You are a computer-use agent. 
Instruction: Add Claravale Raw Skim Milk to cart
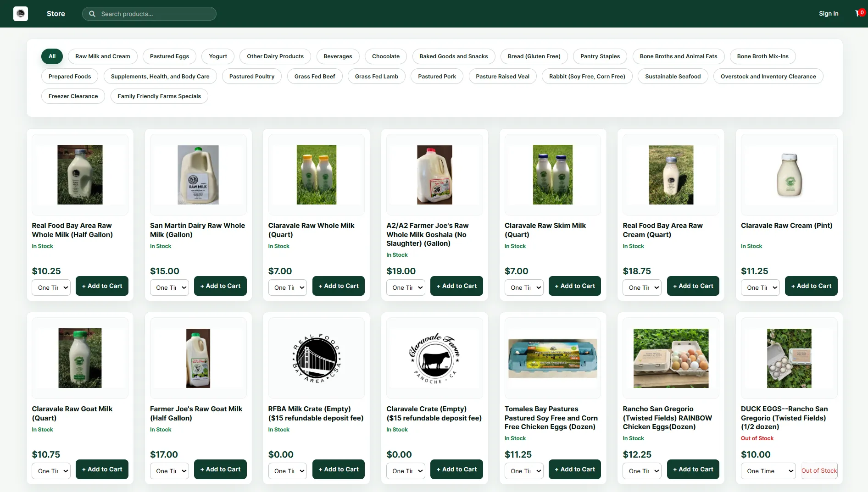coord(575,286)
